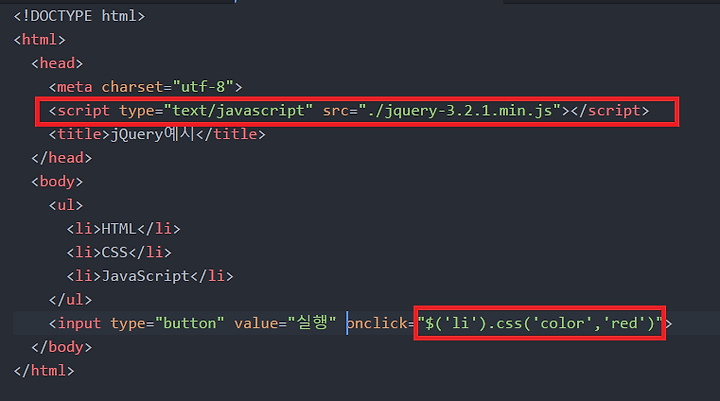Click the $('li').css('color','red') code string

tap(540, 323)
